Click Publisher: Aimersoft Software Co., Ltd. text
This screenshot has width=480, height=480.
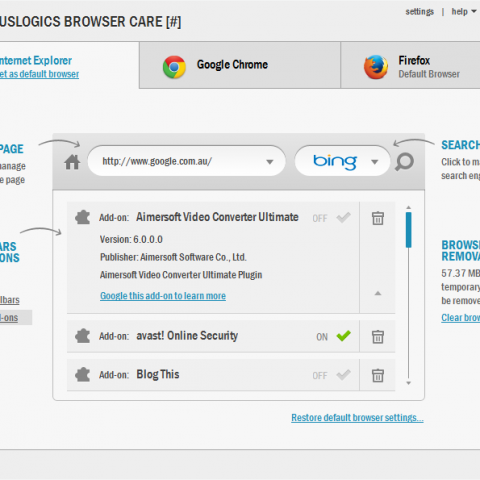[173, 257]
